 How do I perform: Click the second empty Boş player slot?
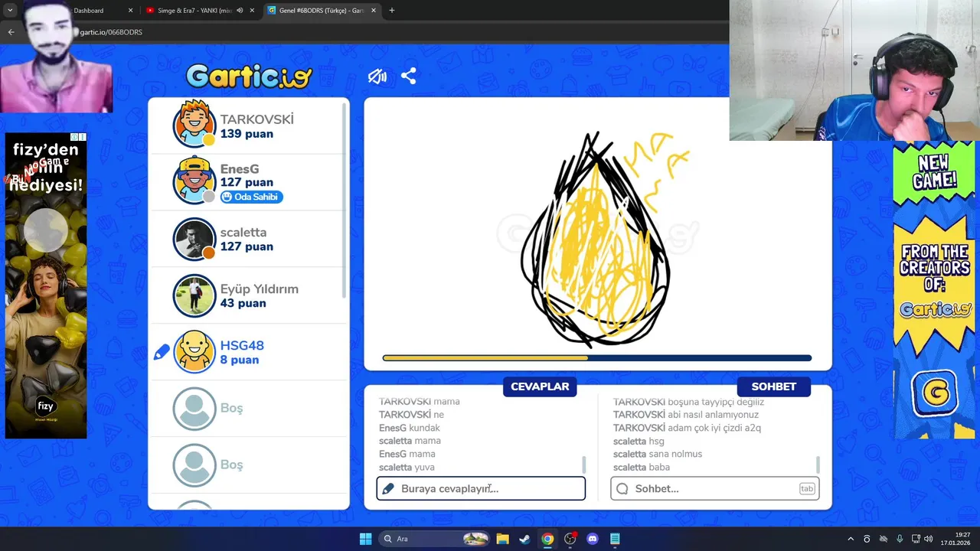(x=249, y=465)
